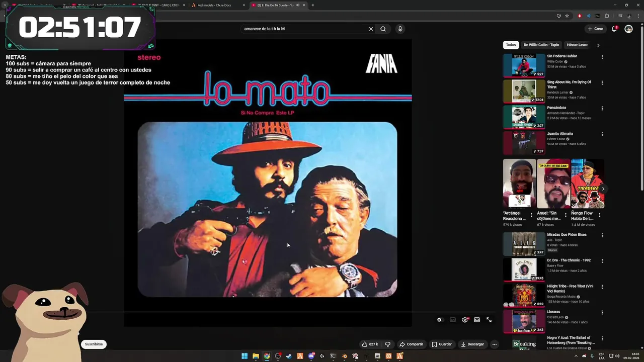The width and height of the screenshot is (644, 362).
Task: Open Sin Poderte Hablar thumbnail
Action: coord(524,65)
